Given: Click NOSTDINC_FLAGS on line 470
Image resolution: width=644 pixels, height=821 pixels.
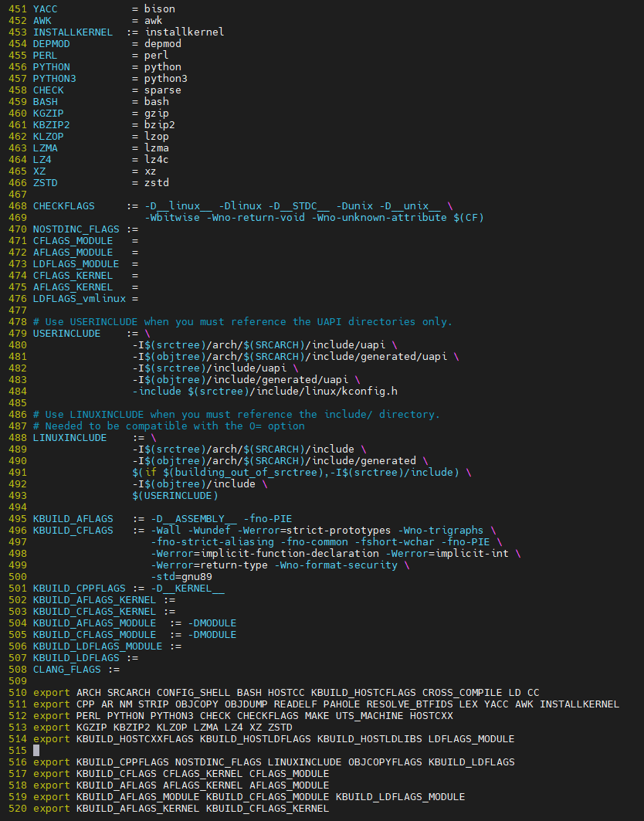Looking at the screenshot, I should click(76, 229).
